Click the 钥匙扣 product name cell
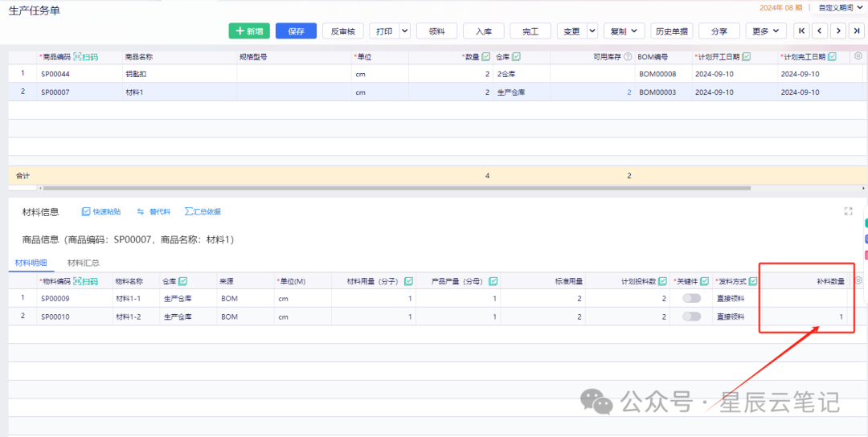868x437 pixels. click(x=179, y=74)
